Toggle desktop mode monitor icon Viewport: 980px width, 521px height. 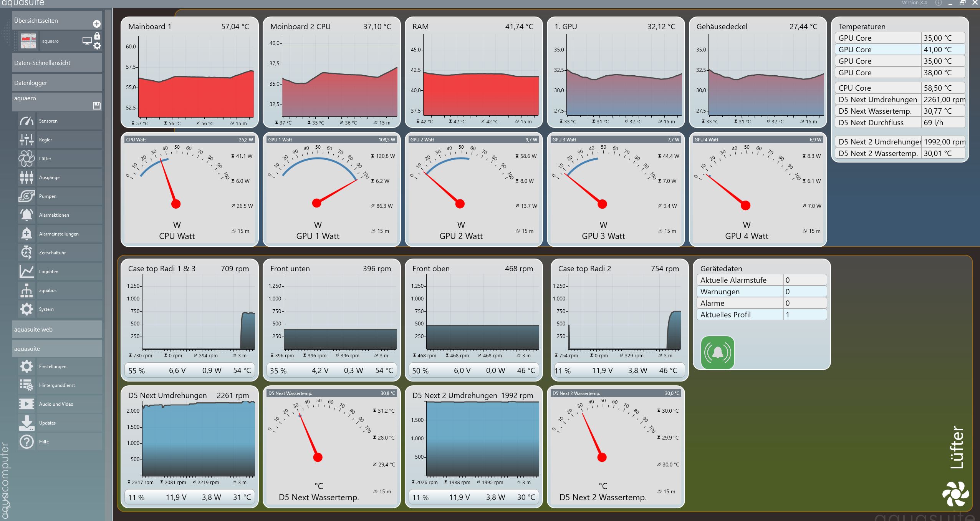point(87,41)
